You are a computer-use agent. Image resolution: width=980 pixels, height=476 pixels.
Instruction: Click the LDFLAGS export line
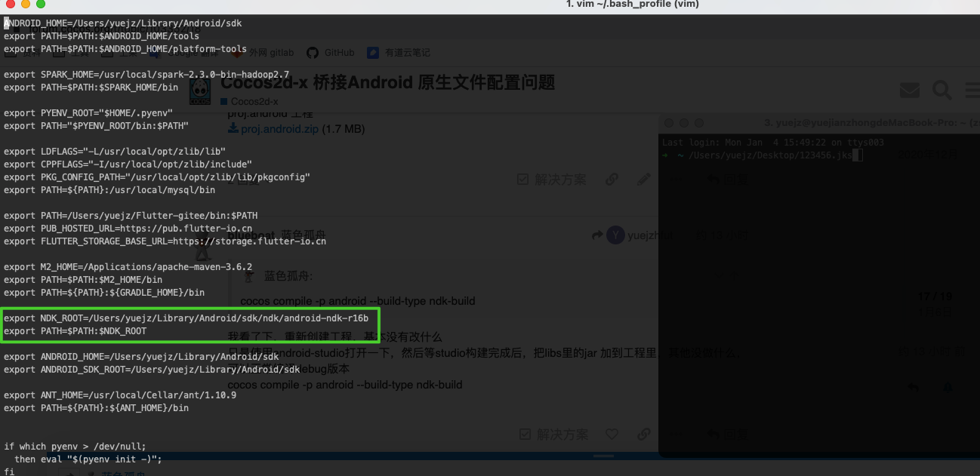coord(115,151)
